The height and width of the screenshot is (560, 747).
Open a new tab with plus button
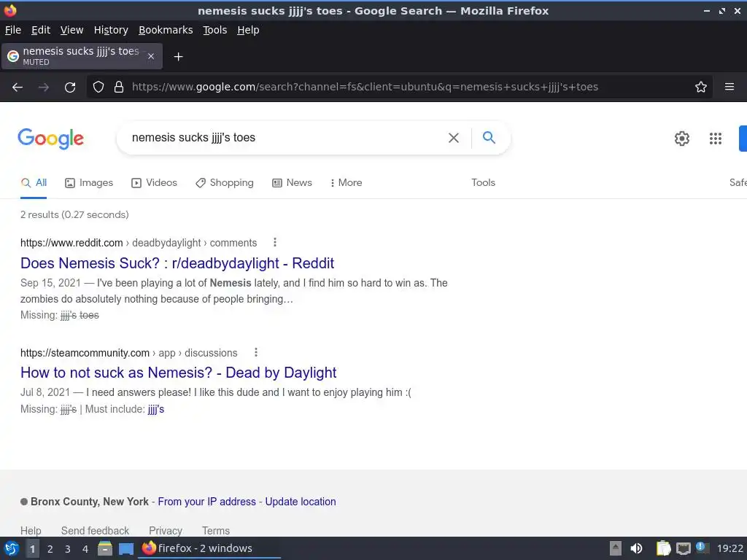click(178, 57)
